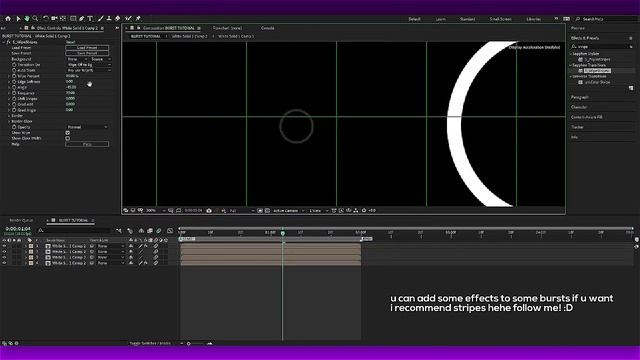This screenshot has width=640, height=360.
Task: Click the snapshot camera icon in viewer
Action: click(209, 211)
